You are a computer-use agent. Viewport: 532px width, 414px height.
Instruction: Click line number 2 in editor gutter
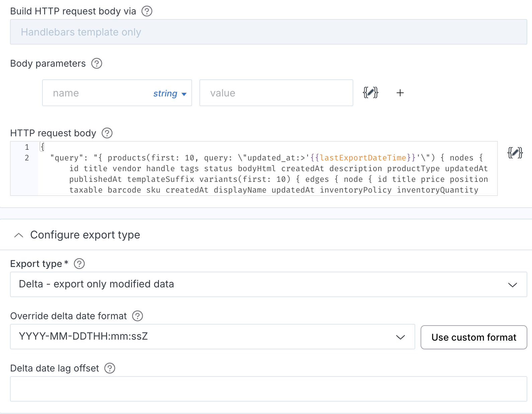coord(27,158)
